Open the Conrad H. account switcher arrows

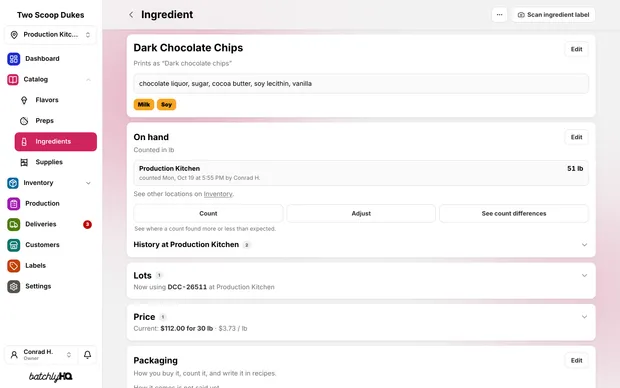[69, 355]
